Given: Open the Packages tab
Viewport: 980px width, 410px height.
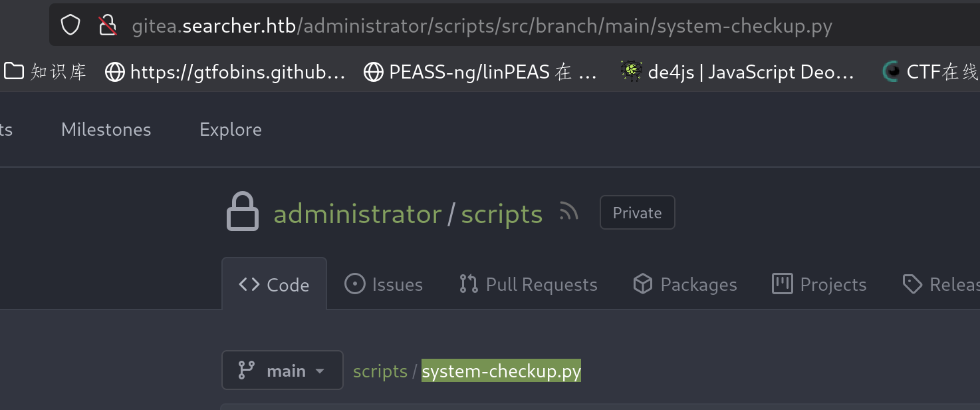Looking at the screenshot, I should click(685, 285).
